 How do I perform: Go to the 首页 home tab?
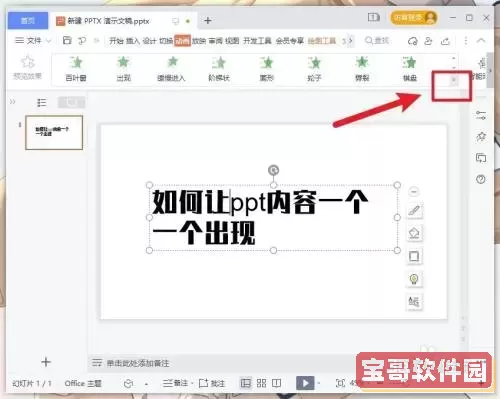tap(28, 20)
